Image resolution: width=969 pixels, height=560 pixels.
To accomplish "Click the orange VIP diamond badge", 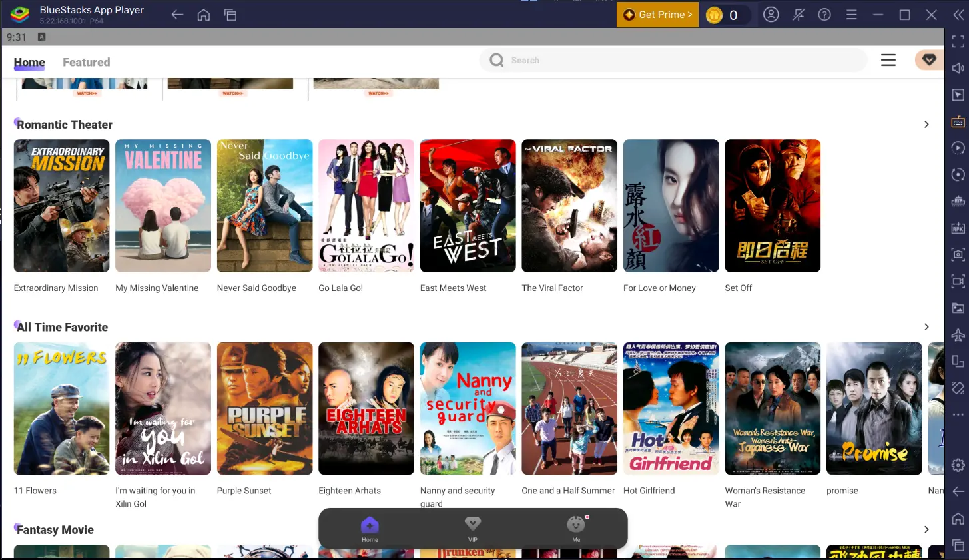I will pos(929,60).
